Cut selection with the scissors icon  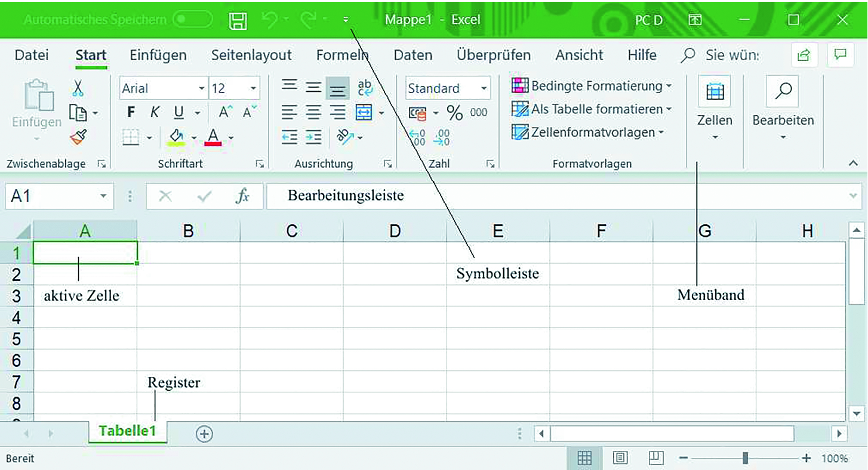click(78, 89)
